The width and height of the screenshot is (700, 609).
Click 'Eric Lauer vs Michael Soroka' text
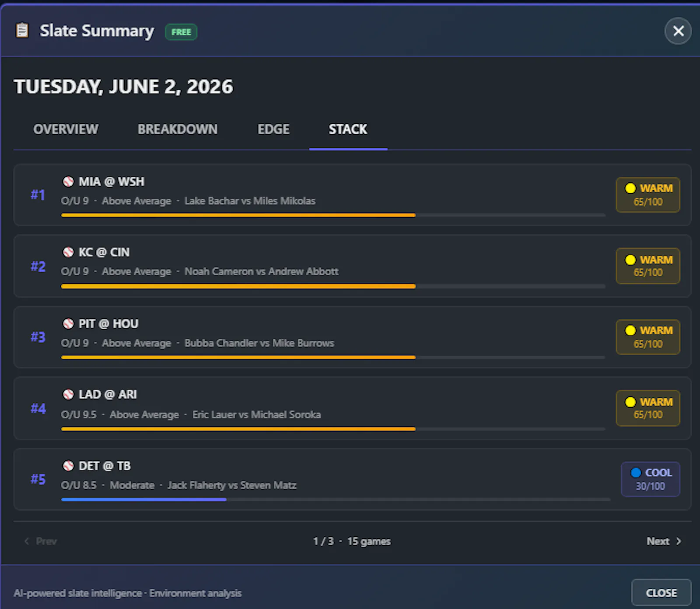tap(256, 414)
